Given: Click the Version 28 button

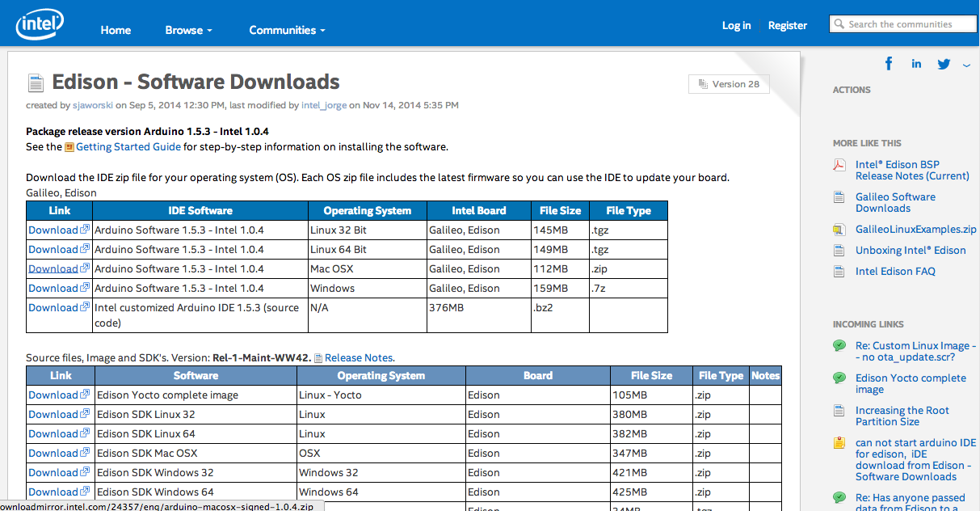Looking at the screenshot, I should click(x=729, y=84).
